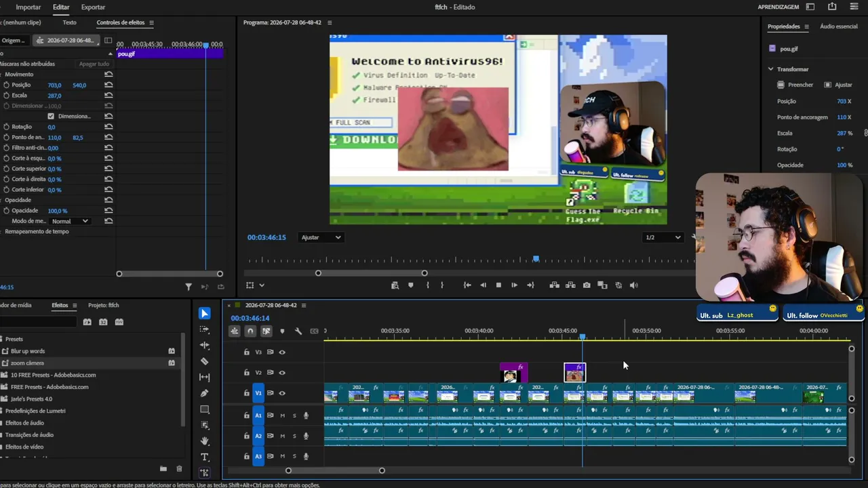Open blend mode Normal dropdown
The width and height of the screenshot is (868, 488).
pyautogui.click(x=71, y=221)
